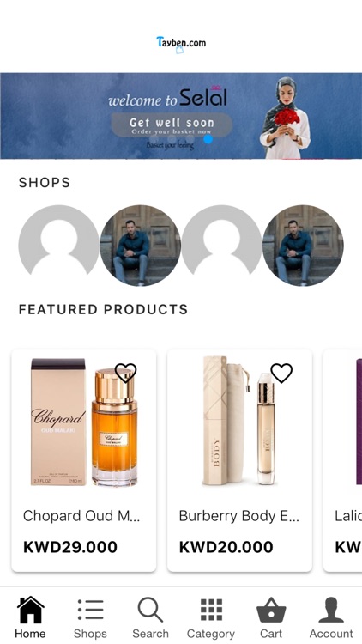The height and width of the screenshot is (644, 362).
Task: Click the Get well soon banner button
Action: coord(172,125)
